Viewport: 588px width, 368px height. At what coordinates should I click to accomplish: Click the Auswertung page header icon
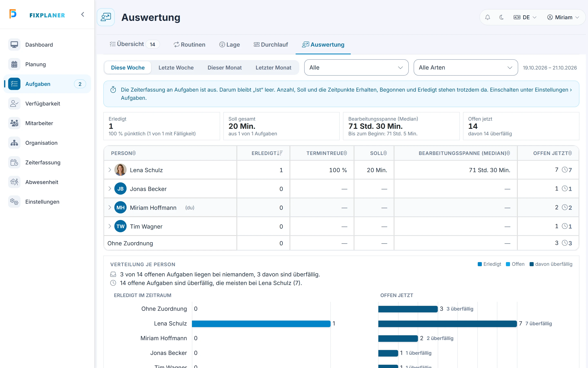106,17
